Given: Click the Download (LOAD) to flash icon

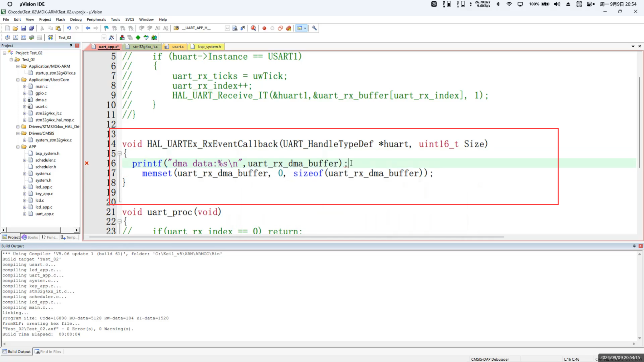Looking at the screenshot, I should click(50, 37).
